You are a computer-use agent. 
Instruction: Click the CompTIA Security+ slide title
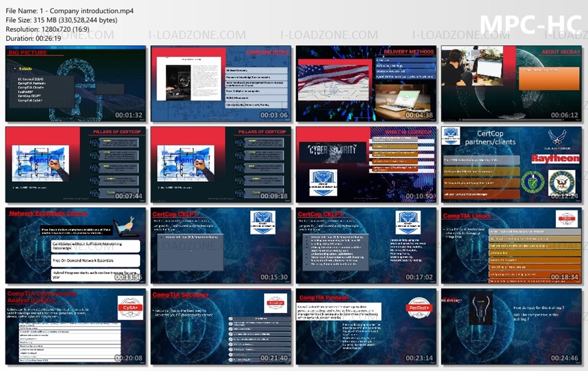pyautogui.click(x=181, y=295)
